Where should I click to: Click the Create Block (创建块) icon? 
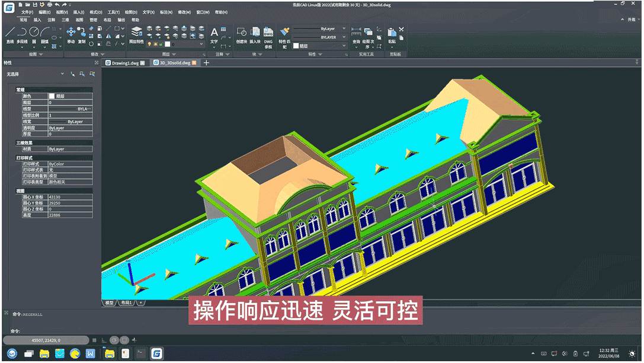[242, 34]
